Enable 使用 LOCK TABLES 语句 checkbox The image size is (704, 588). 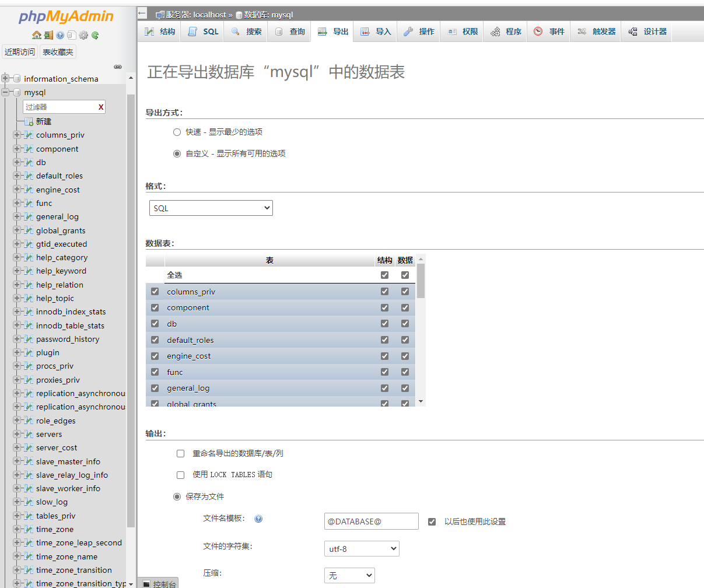point(180,475)
